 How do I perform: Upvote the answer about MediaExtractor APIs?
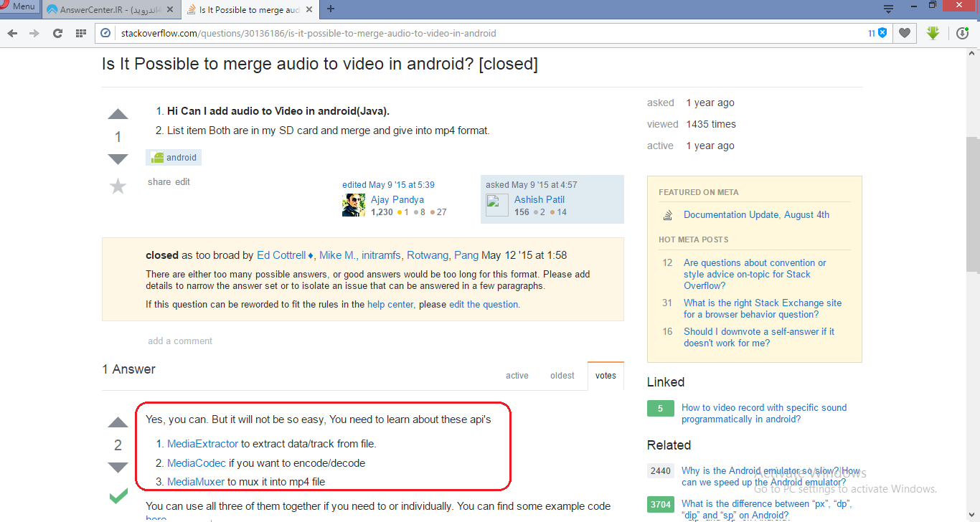pos(118,422)
